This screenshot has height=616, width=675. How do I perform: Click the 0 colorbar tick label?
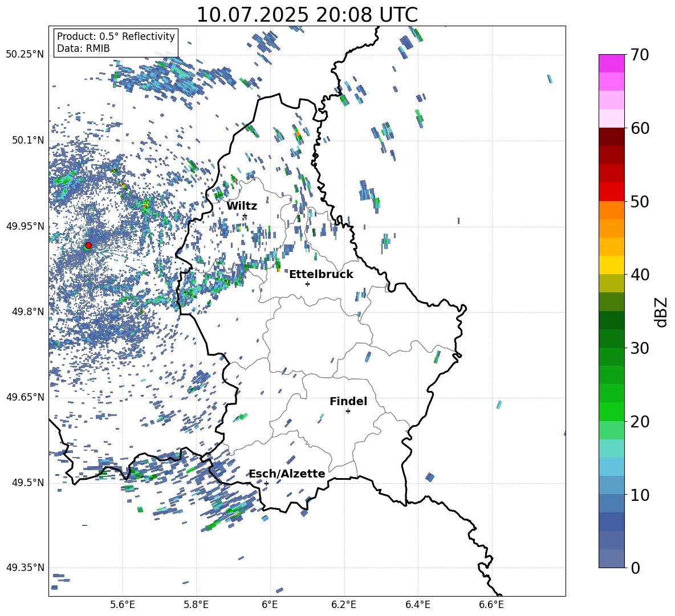coord(635,568)
